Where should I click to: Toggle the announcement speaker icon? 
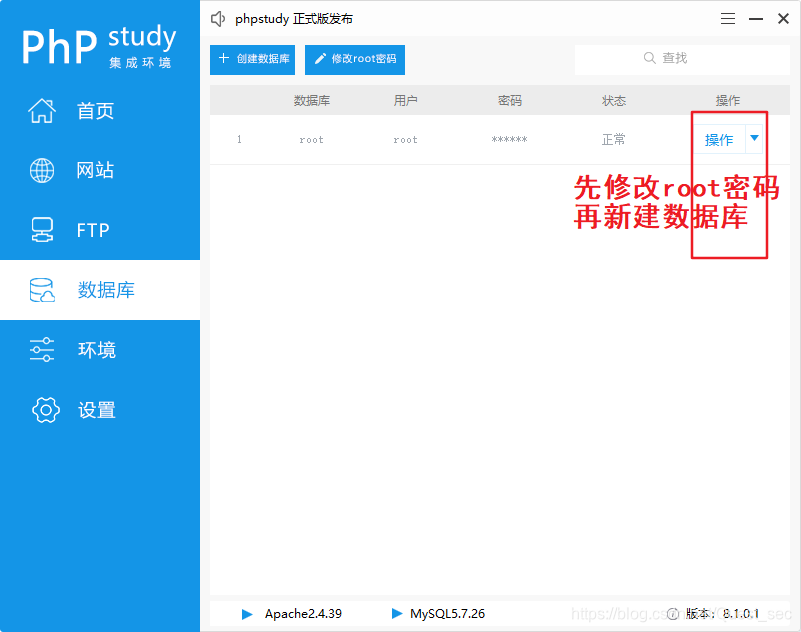coord(218,18)
